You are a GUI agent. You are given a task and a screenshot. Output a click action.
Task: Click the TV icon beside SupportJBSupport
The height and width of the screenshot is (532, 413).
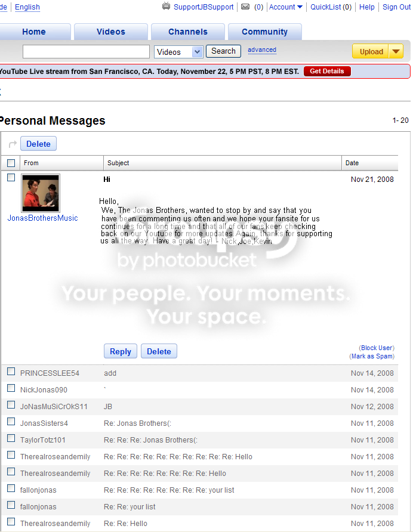[x=166, y=6]
